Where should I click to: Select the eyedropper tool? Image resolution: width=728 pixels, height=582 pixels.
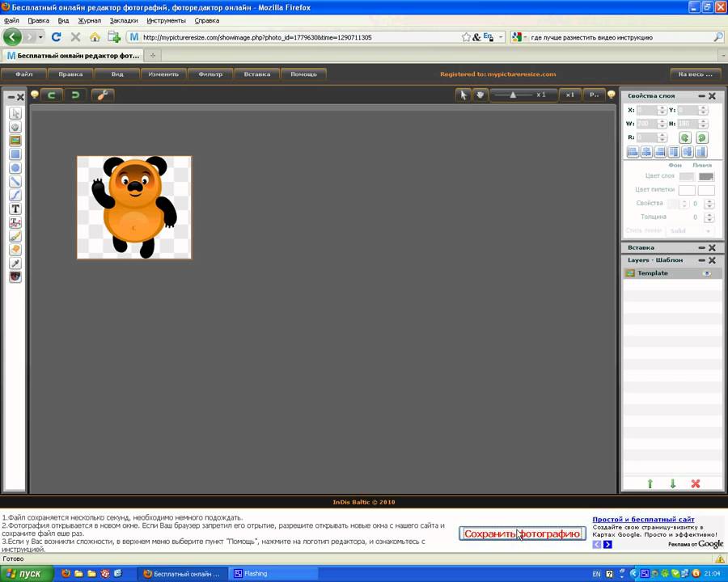15,264
